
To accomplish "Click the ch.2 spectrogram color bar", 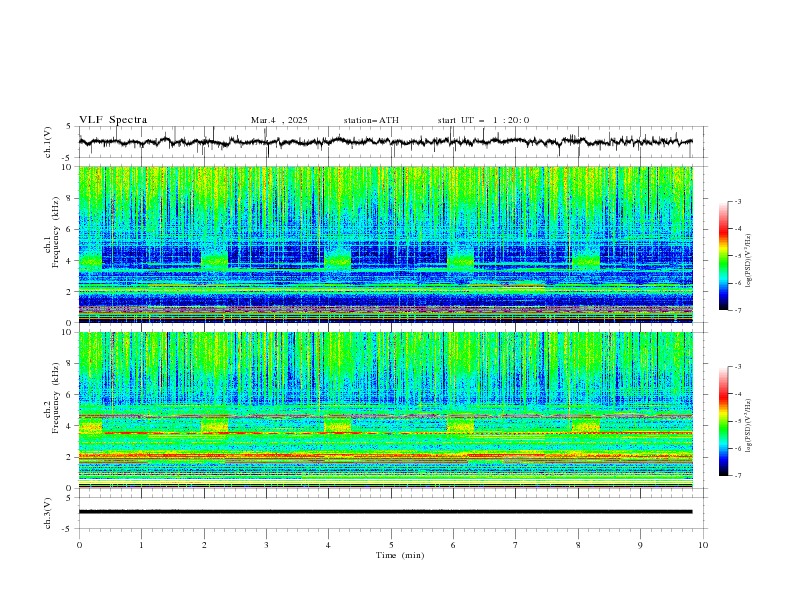I will [723, 421].
